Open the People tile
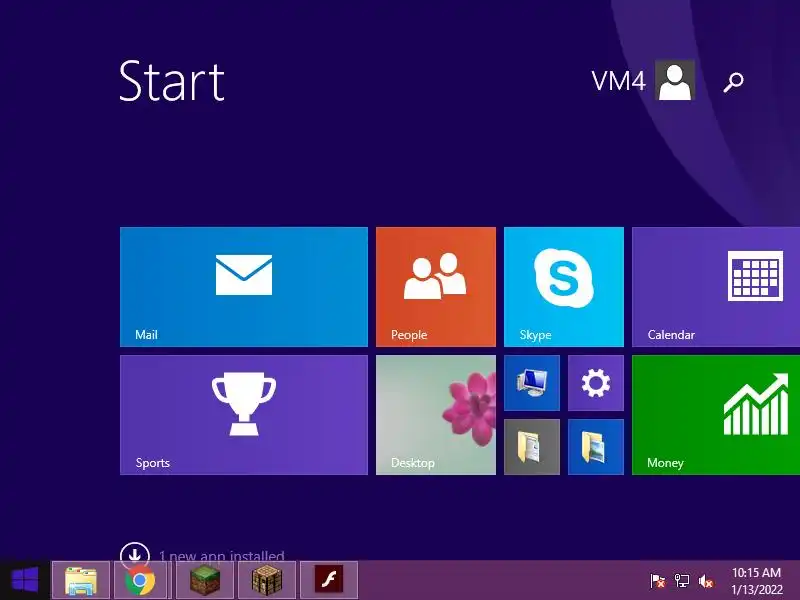This screenshot has width=800, height=600. pyautogui.click(x=436, y=287)
